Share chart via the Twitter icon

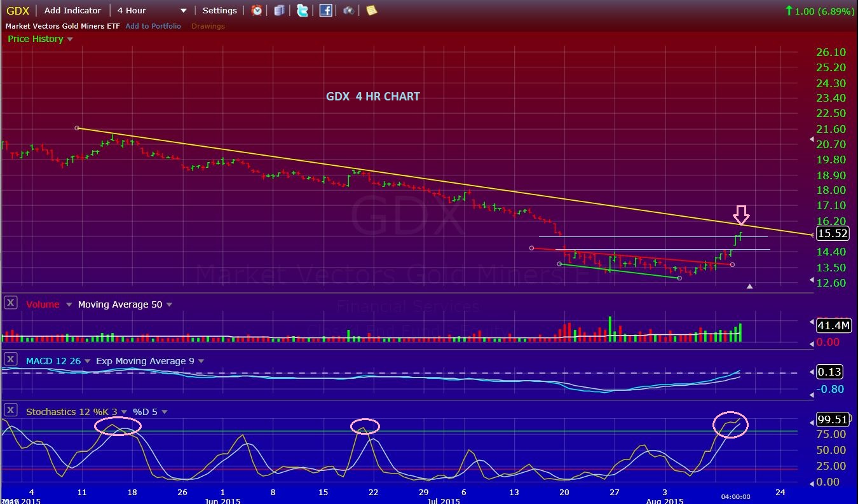(x=303, y=10)
